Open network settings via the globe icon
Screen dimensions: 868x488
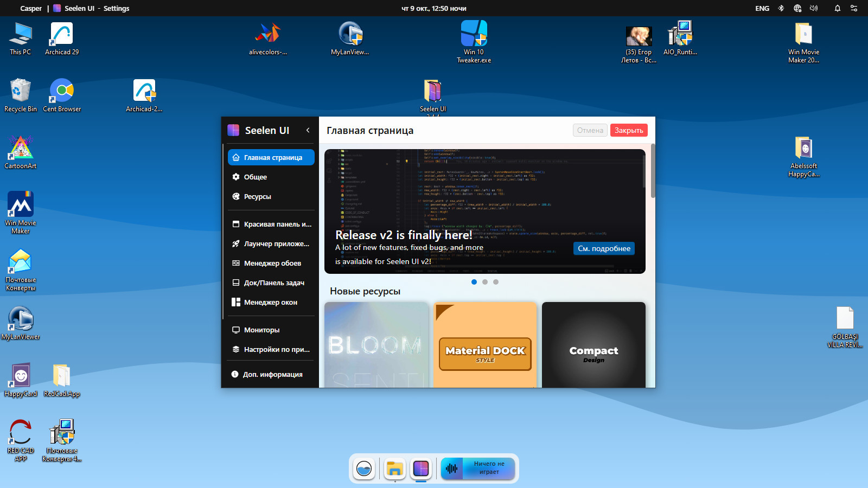[797, 8]
